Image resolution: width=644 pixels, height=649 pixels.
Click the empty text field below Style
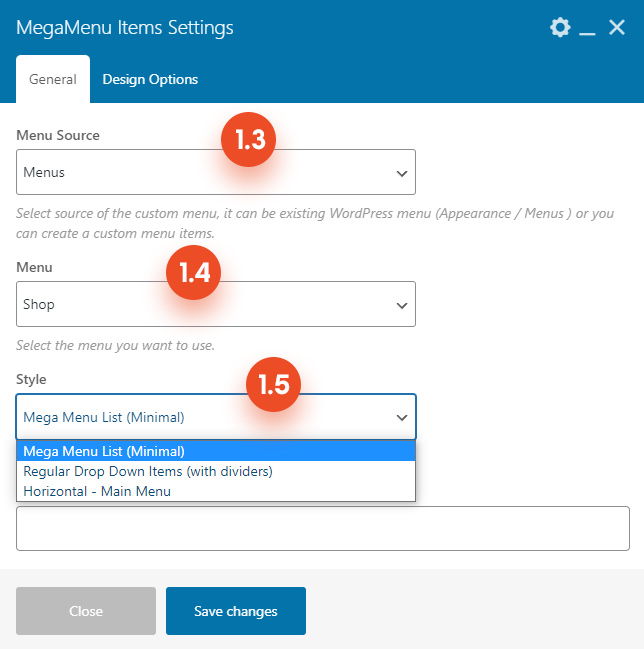[323, 529]
